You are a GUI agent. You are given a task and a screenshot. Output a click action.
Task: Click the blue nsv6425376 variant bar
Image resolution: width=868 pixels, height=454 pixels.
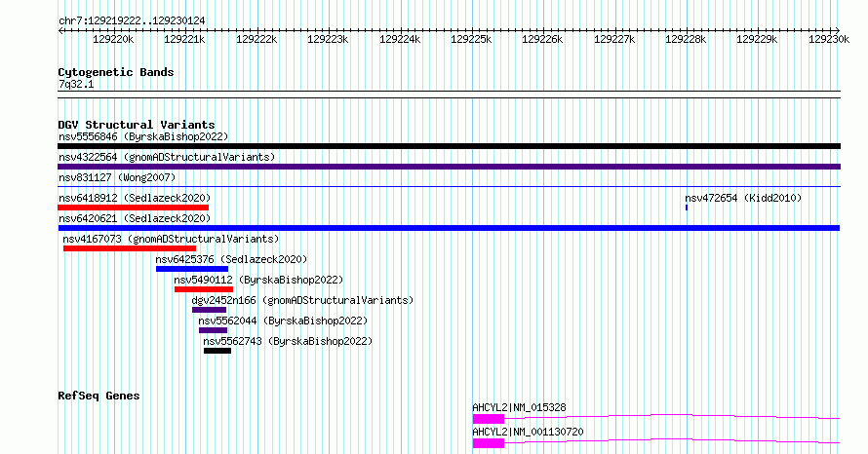coord(192,269)
